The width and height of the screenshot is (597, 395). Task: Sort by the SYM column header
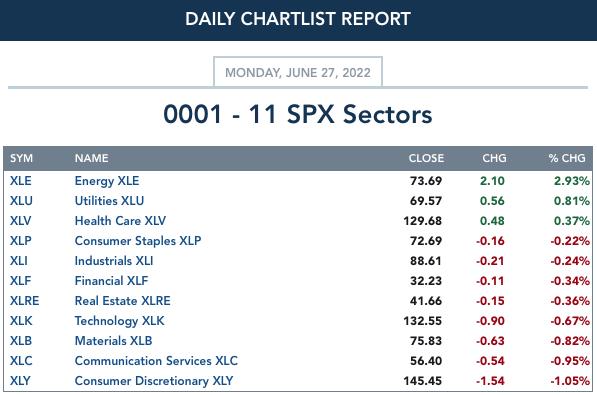click(21, 158)
